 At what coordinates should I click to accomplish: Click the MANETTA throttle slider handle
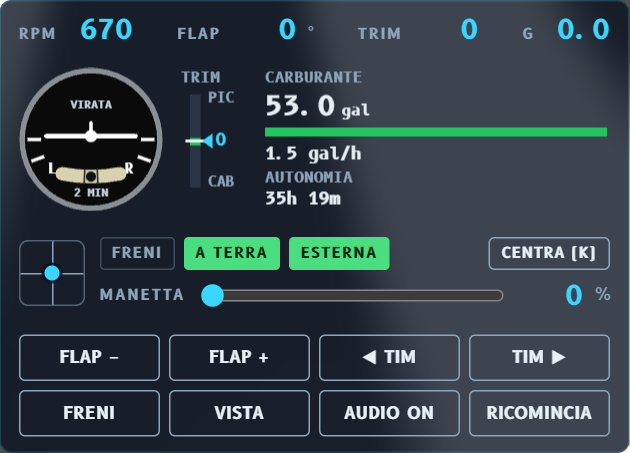click(x=212, y=295)
